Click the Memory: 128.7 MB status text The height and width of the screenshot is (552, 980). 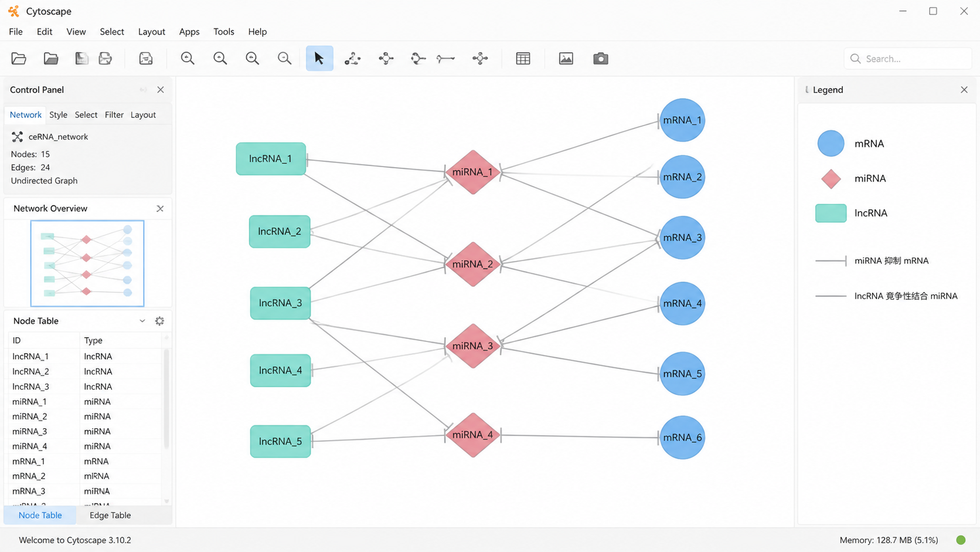pyautogui.click(x=889, y=540)
